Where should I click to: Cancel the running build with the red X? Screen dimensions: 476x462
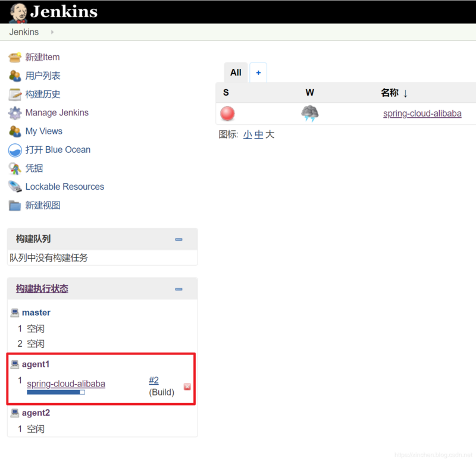187,387
